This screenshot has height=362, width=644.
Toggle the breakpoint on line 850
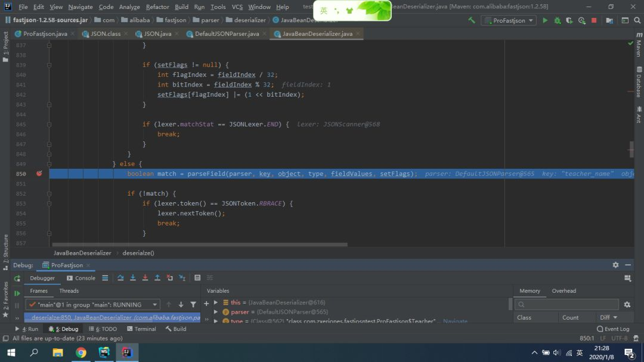pyautogui.click(x=39, y=174)
